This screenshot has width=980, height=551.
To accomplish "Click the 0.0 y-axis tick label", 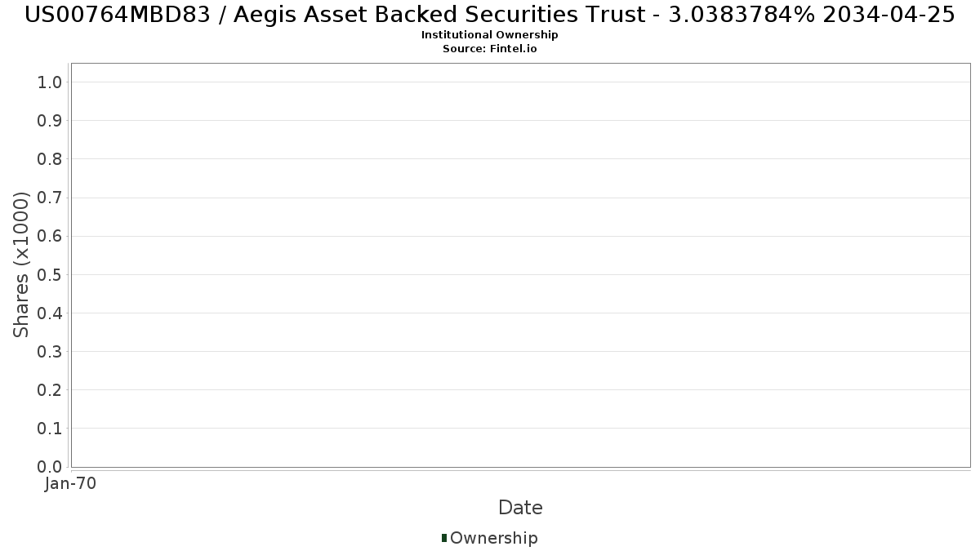I will click(x=50, y=466).
